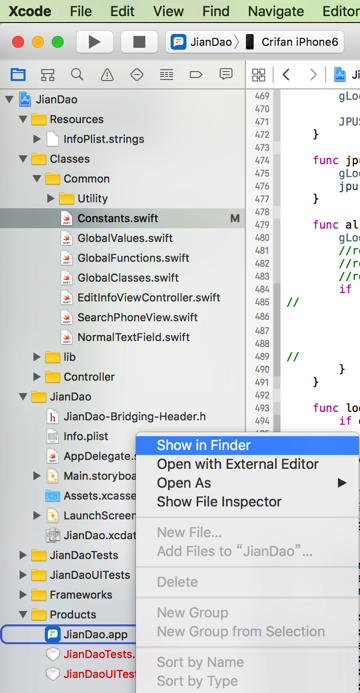The height and width of the screenshot is (693, 360).
Task: Open the Test navigator diamond icon
Action: click(x=137, y=75)
